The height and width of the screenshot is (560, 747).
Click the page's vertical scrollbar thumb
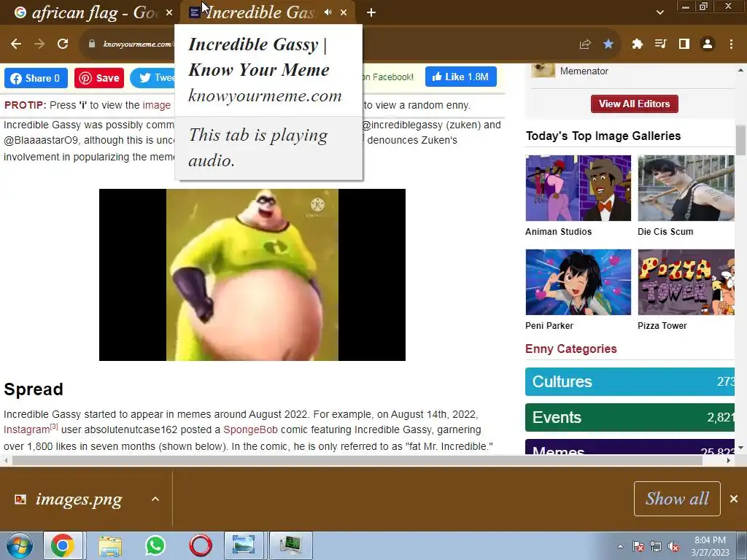[741, 139]
